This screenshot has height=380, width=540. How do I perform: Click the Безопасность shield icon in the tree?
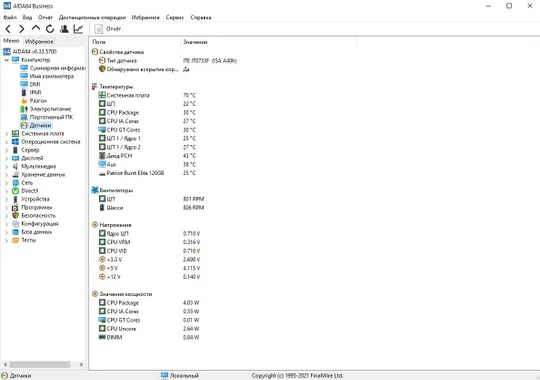coord(15,215)
